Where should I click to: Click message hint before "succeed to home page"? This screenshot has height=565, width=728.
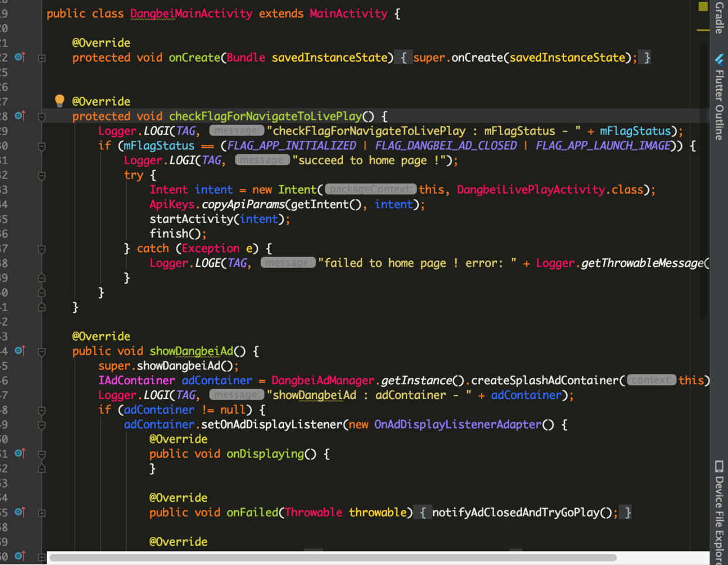pos(262,160)
